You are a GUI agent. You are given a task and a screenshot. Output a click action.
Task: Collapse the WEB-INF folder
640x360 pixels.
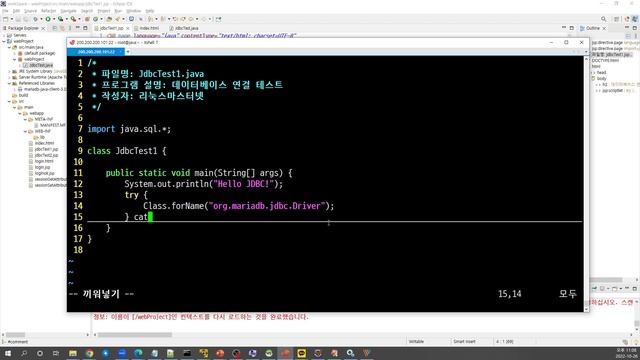click(x=24, y=131)
